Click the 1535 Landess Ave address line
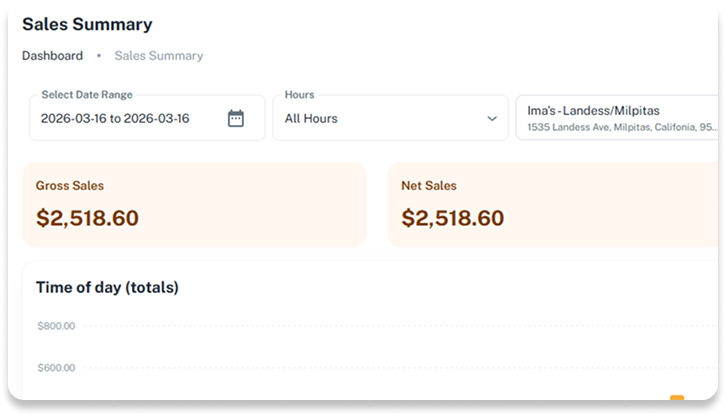The height and width of the screenshot is (416, 726). pos(620,128)
